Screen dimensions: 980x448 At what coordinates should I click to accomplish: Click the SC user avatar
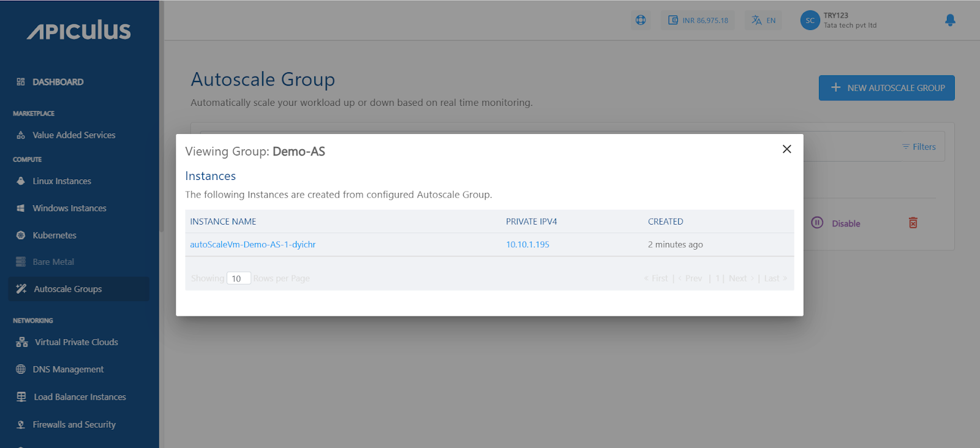click(x=810, y=20)
